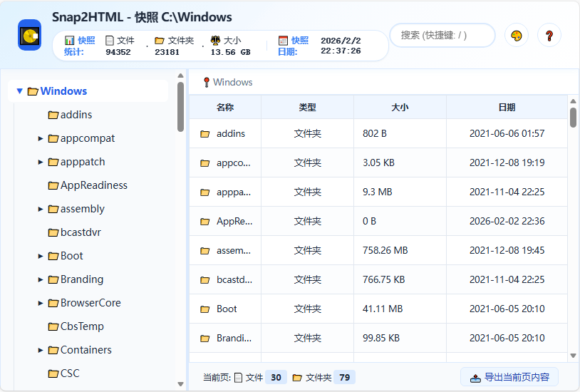This screenshot has width=580, height=392.
Task: Click the Windows breadcrumb pin icon
Action: click(x=206, y=82)
